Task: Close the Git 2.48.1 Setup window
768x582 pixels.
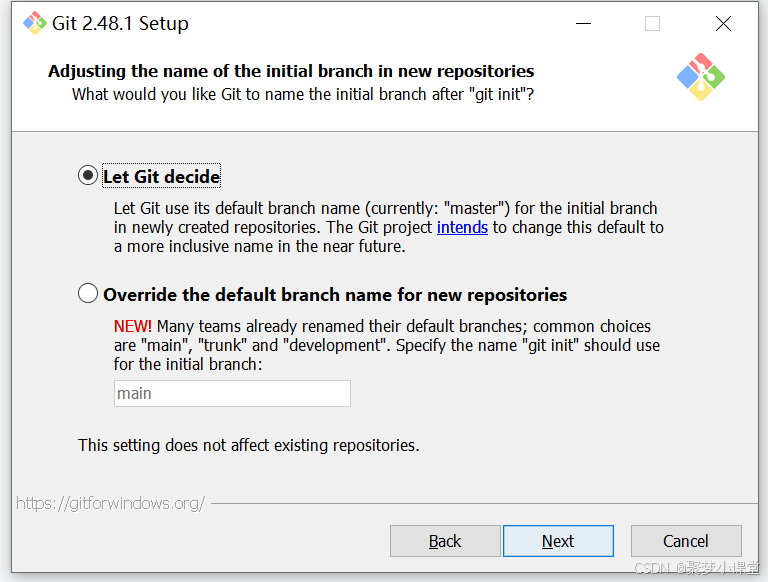Action: pyautogui.click(x=723, y=23)
